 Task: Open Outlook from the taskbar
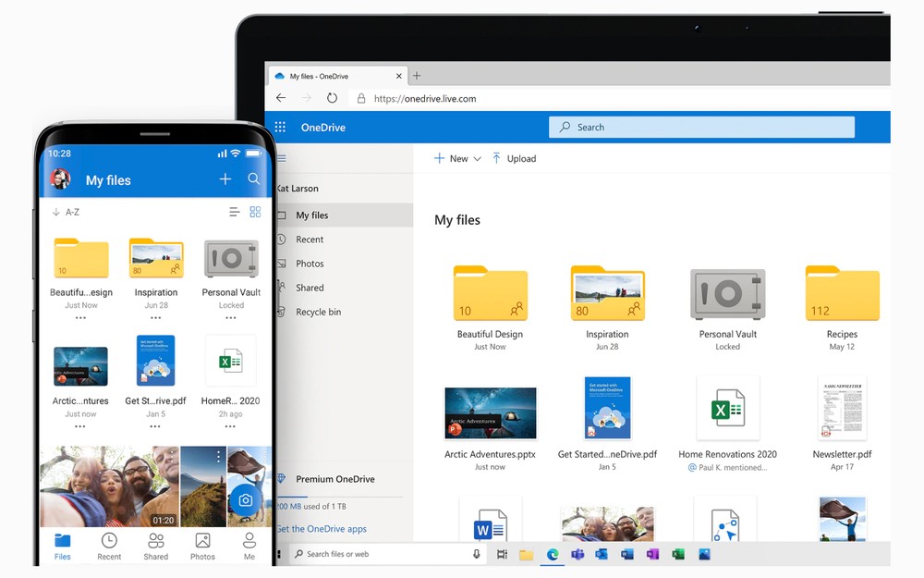(x=602, y=554)
